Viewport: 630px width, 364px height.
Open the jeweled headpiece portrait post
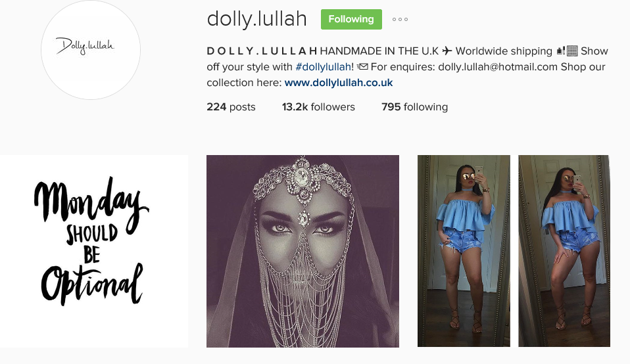303,251
